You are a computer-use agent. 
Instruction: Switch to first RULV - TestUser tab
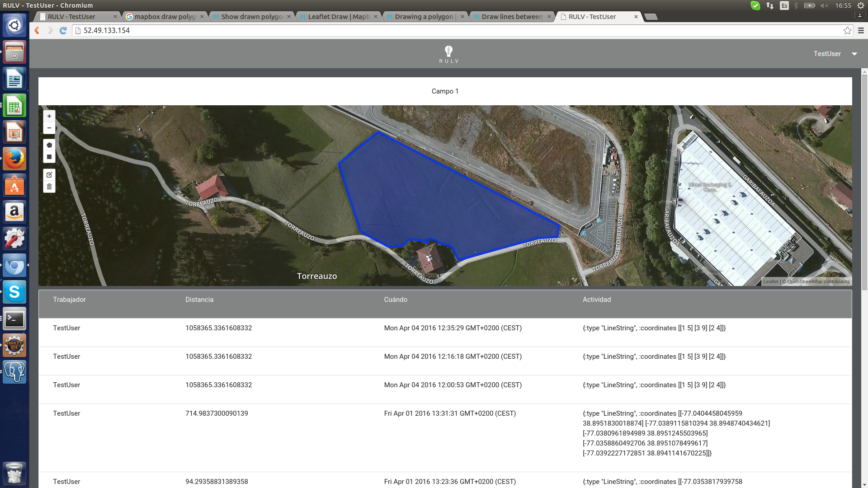(77, 17)
